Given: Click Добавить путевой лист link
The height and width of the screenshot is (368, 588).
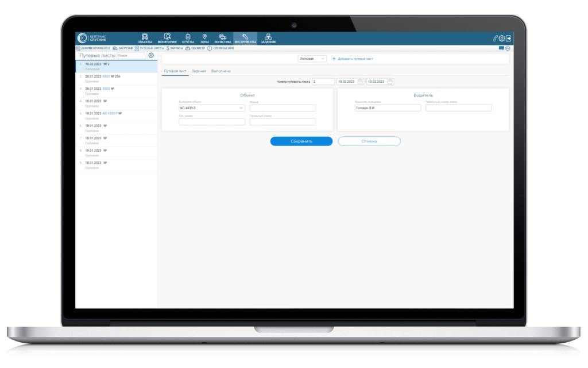Looking at the screenshot, I should coord(353,59).
